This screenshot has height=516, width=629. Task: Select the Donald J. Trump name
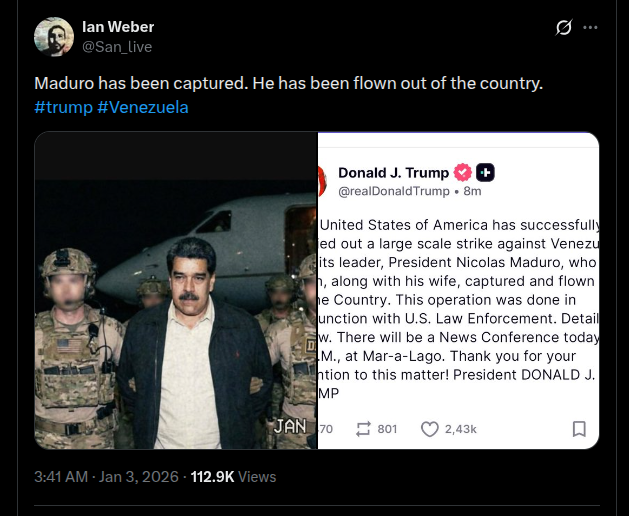[393, 172]
